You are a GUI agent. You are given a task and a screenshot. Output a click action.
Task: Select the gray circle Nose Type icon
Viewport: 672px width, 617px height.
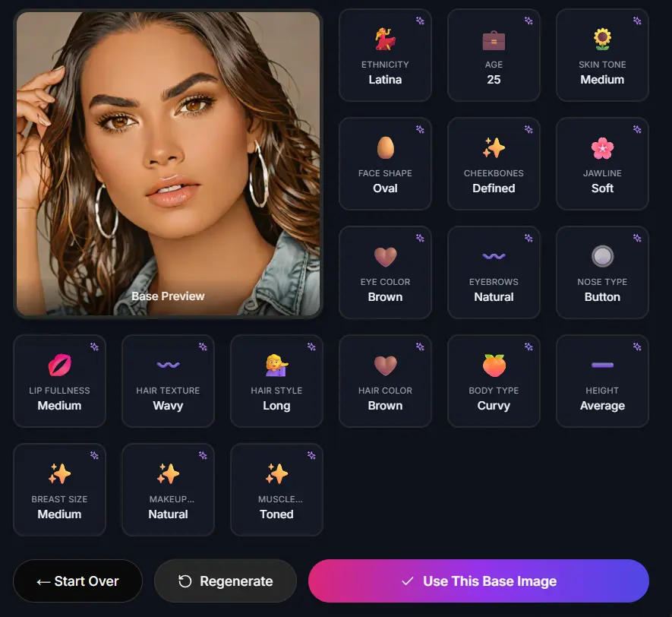point(602,256)
